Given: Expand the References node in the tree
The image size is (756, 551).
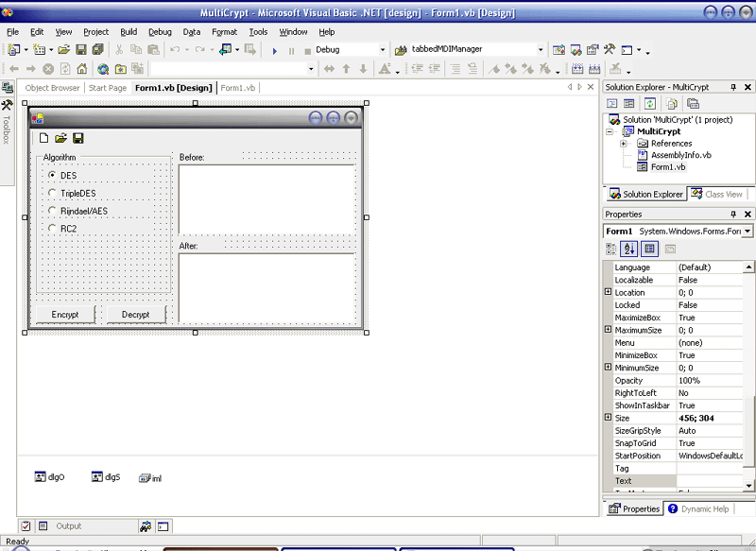Looking at the screenshot, I should point(624,144).
